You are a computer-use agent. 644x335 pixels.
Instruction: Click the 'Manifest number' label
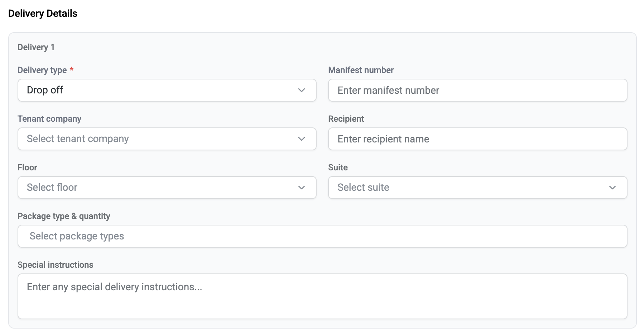coord(361,70)
